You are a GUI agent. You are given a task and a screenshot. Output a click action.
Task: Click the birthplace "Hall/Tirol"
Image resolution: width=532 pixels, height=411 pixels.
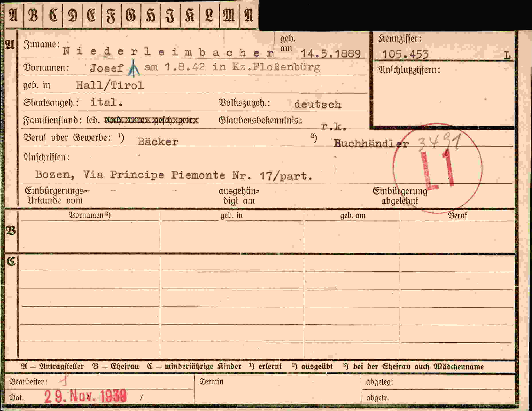tap(110, 85)
